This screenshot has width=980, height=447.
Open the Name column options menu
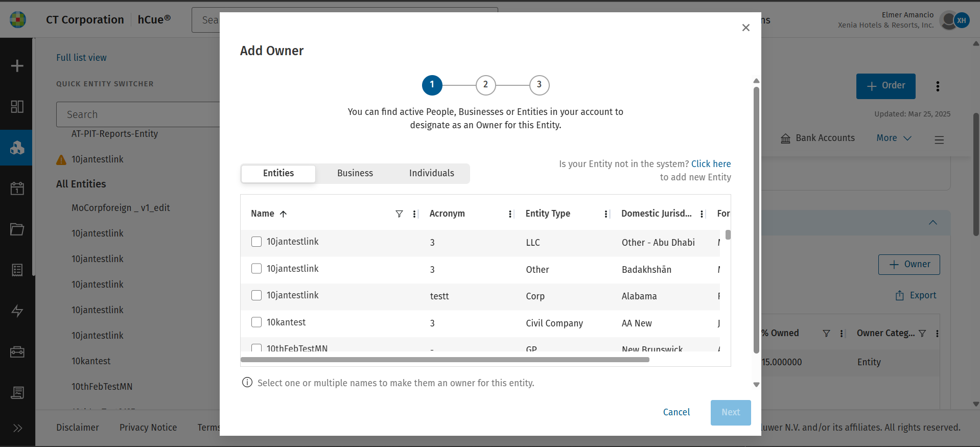pyautogui.click(x=414, y=214)
